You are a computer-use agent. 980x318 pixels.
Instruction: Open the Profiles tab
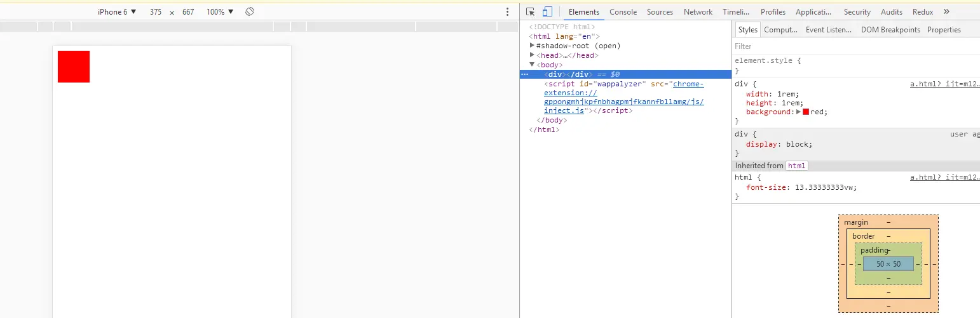pyautogui.click(x=773, y=11)
